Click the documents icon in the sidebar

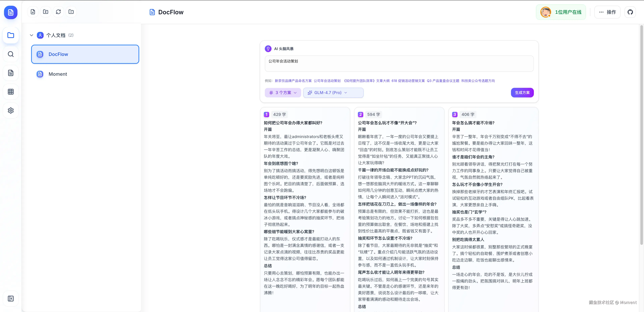click(x=11, y=73)
